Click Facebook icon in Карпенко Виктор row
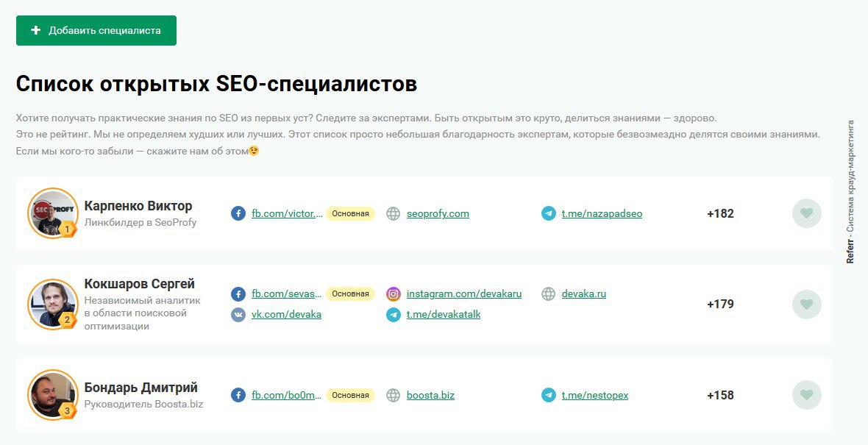Viewport: 868px width, 445px height. point(238,213)
